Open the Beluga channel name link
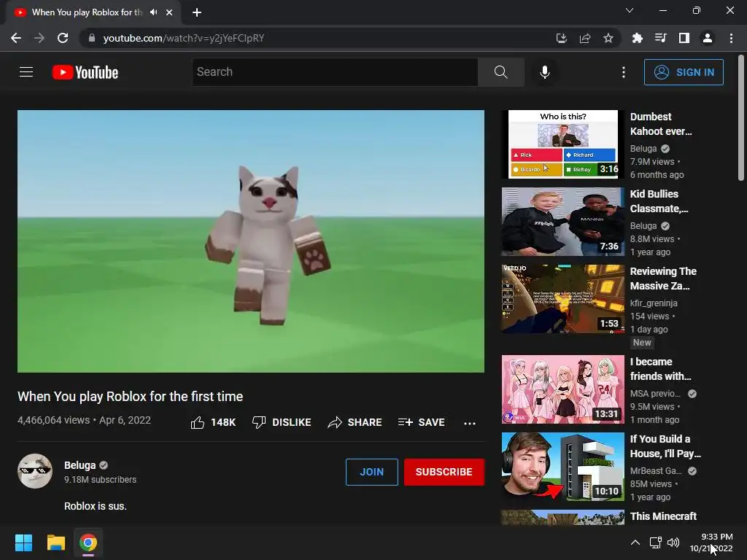The width and height of the screenshot is (747, 560). click(80, 465)
